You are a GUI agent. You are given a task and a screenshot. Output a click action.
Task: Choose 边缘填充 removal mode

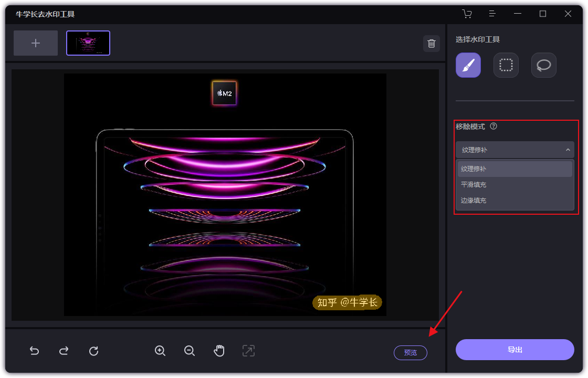pos(515,200)
